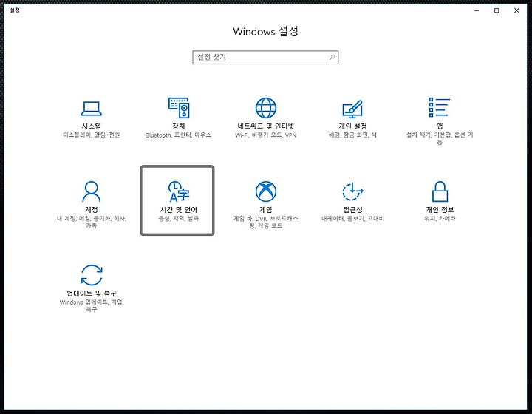The width and height of the screenshot is (532, 414).
Task: Open the 접근성 dashed clock icon
Action: click(x=352, y=191)
